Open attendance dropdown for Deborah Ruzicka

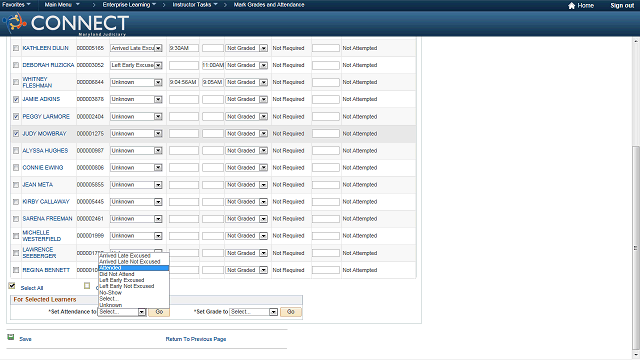click(x=136, y=65)
